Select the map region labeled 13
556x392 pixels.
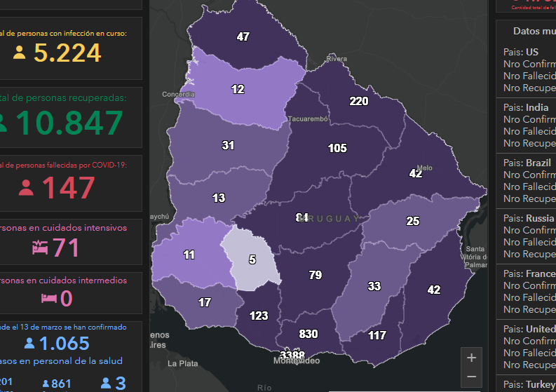(219, 198)
